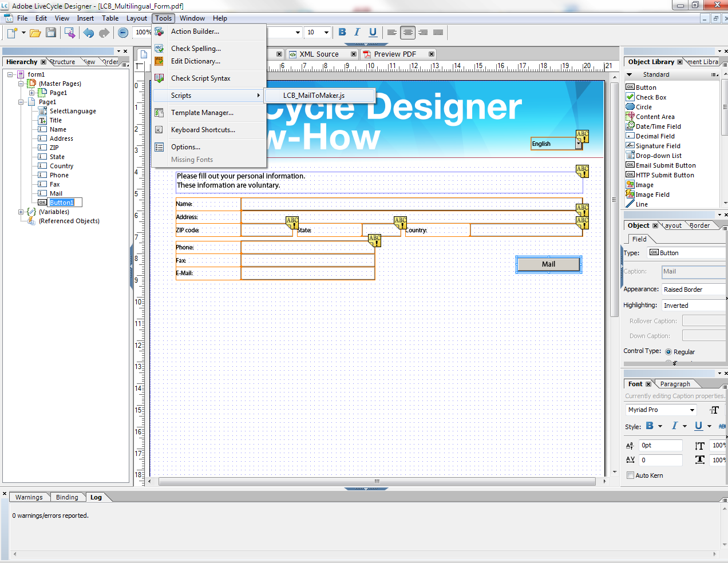Select Content Area object in library
728x563 pixels.
pyautogui.click(x=655, y=117)
